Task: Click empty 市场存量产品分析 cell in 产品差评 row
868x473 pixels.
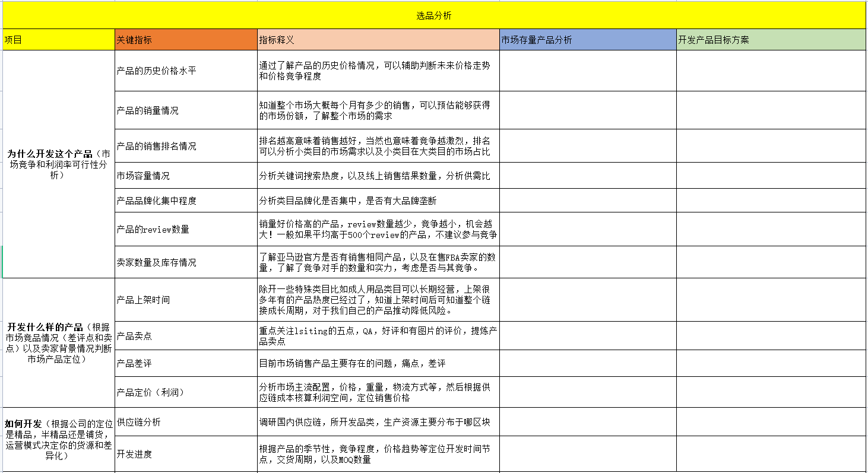Action: 588,363
